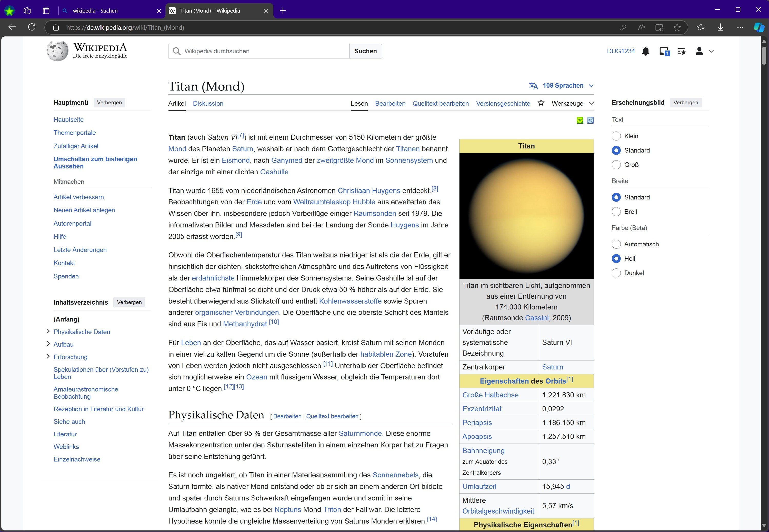
Task: Open browser downloads icon
Action: (720, 27)
